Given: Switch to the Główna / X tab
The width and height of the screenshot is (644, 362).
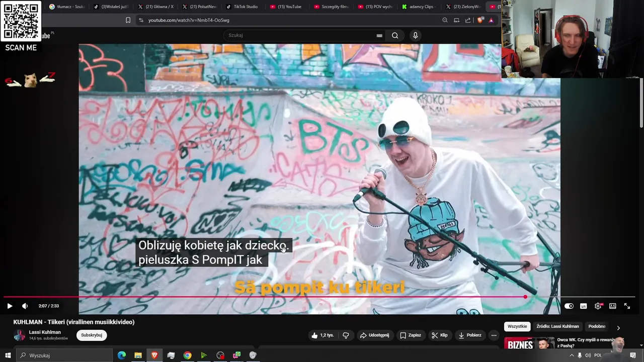Looking at the screenshot, I should [155, 7].
